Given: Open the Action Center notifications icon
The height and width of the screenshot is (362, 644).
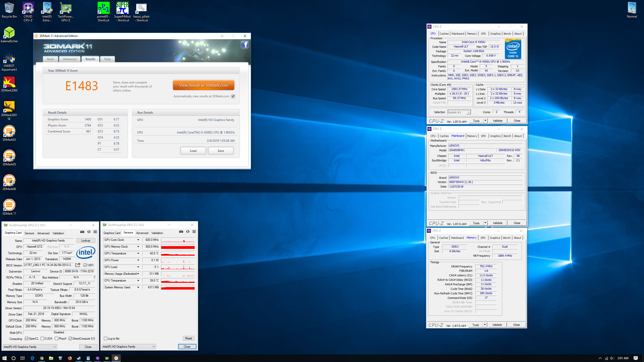Looking at the screenshot, I should click(636, 358).
